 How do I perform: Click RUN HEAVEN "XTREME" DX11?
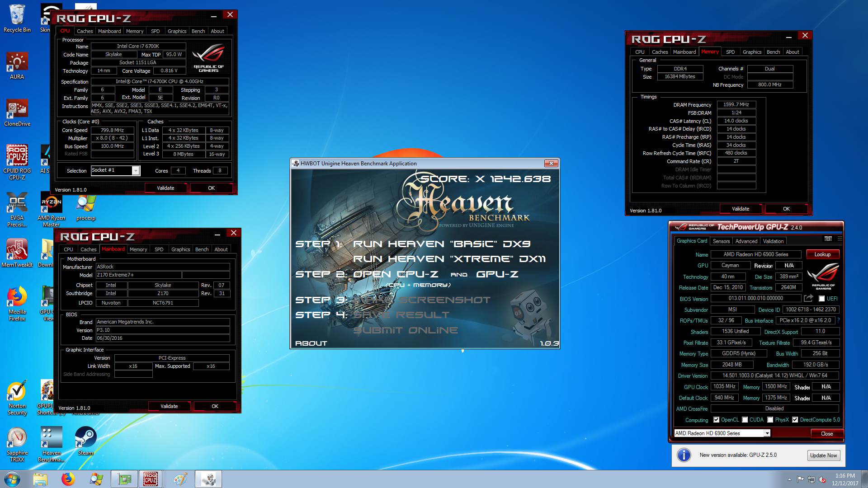[x=449, y=259]
